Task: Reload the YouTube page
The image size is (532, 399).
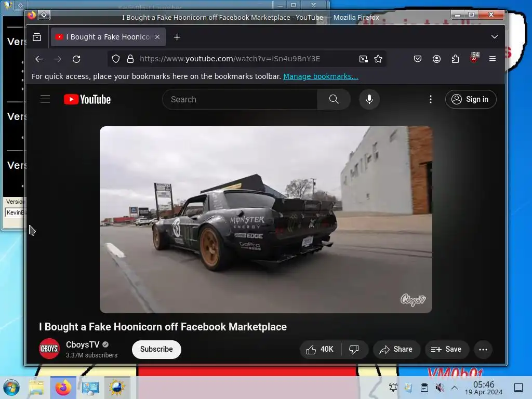Action: pyautogui.click(x=76, y=59)
